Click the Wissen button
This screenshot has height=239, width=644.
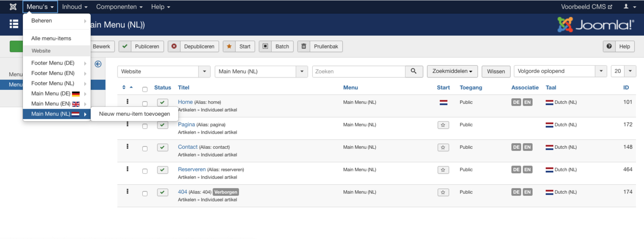coord(496,72)
